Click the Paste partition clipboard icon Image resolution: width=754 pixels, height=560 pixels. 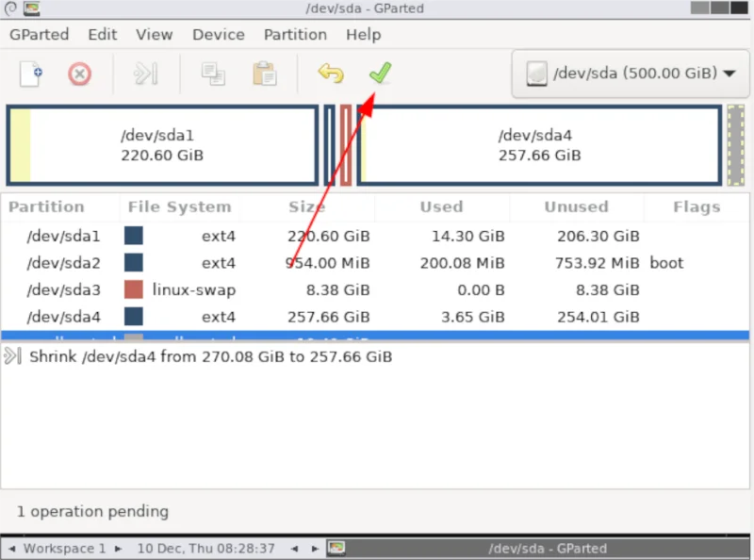(265, 74)
